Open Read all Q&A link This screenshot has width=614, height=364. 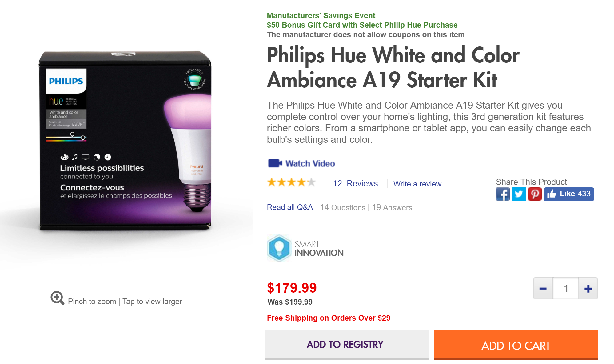290,207
